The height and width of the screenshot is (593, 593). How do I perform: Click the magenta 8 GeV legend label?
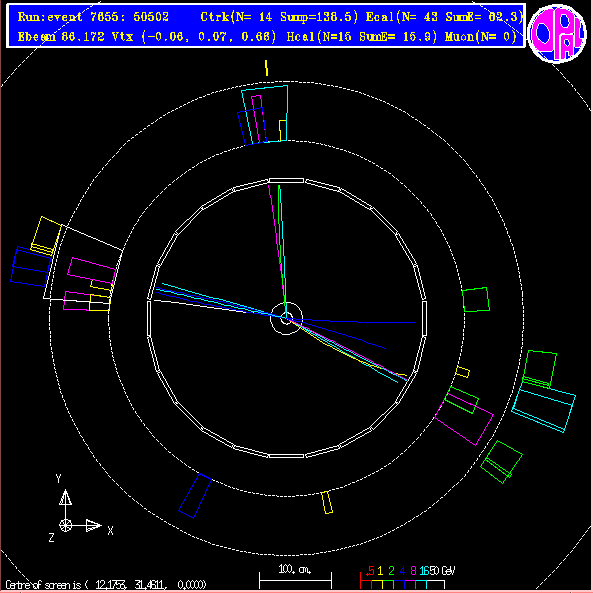pyautogui.click(x=413, y=570)
